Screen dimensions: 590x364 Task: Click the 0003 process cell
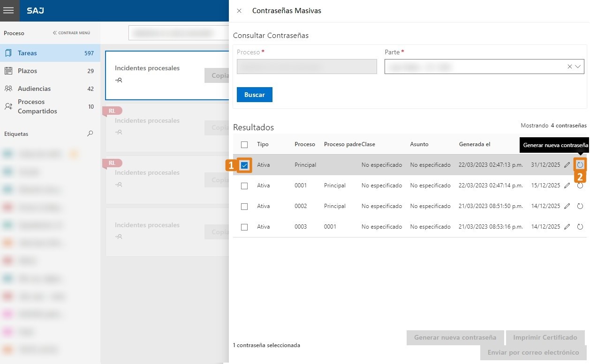pos(301,227)
